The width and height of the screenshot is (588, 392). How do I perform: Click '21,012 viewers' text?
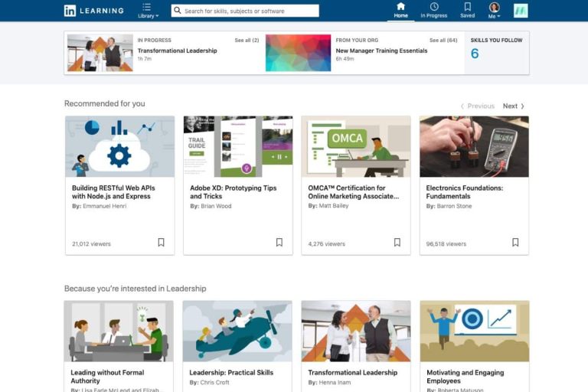(x=92, y=243)
